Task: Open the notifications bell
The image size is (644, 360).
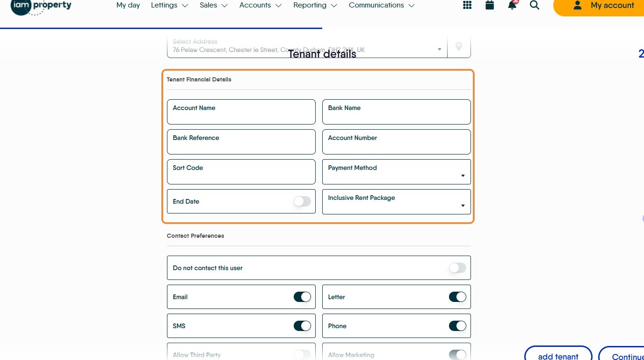Action: 512,5
